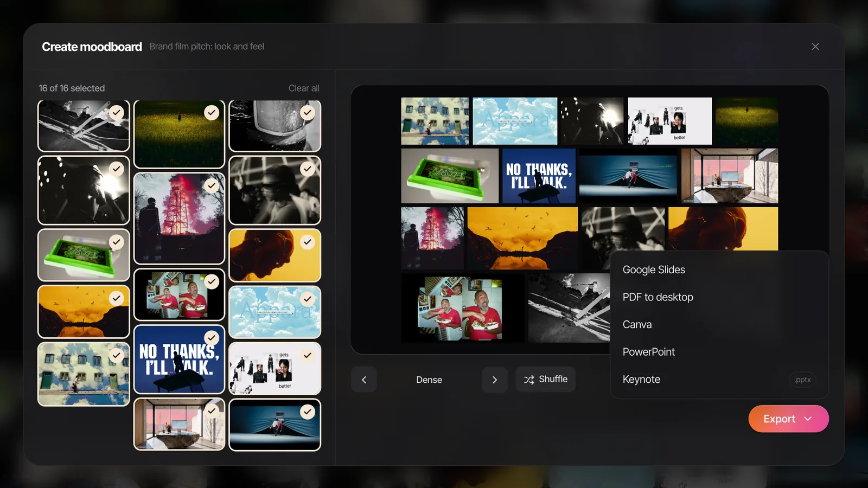This screenshot has height=488, width=868.
Task: Select the red tower image in preview
Action: (x=432, y=238)
